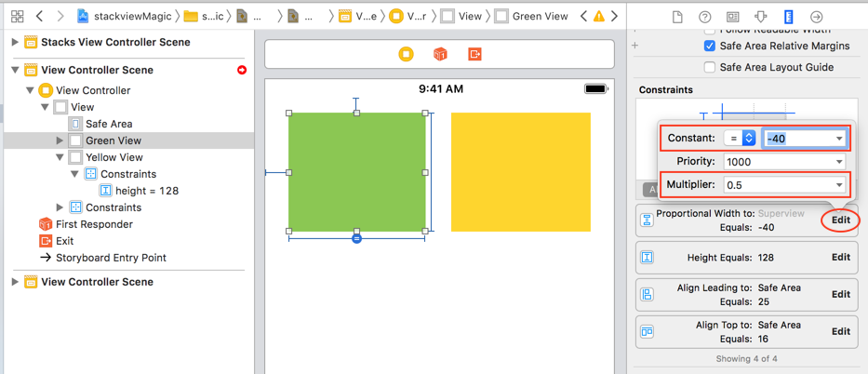868x374 pixels.
Task: Switch to the Attributes inspector
Action: (x=760, y=17)
